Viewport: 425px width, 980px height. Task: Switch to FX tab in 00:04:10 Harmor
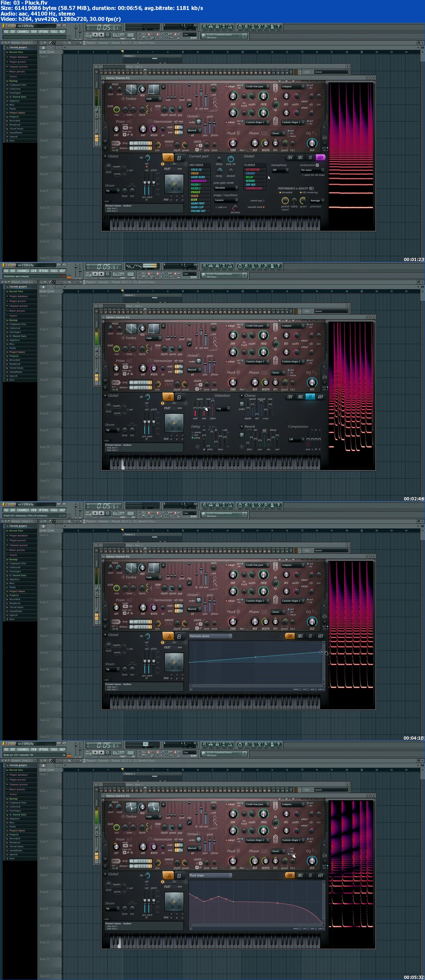[x=310, y=636]
